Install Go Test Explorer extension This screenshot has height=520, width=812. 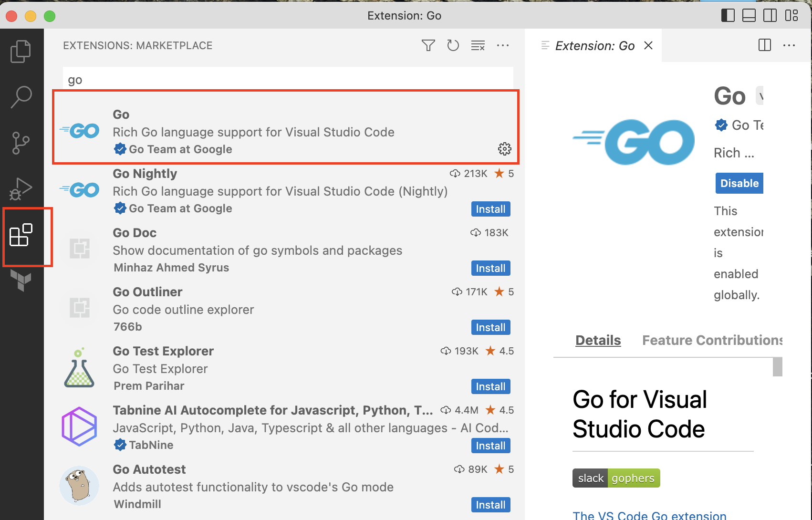[490, 386]
